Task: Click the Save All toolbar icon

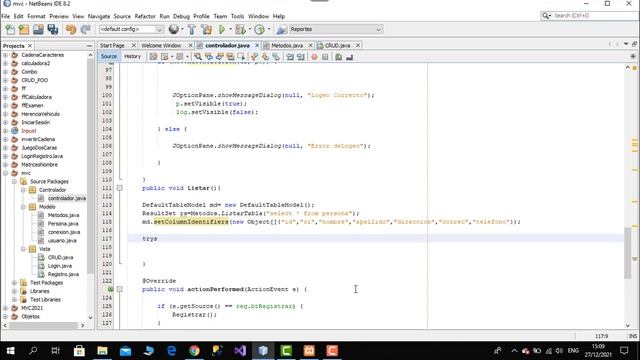Action: coord(53,29)
